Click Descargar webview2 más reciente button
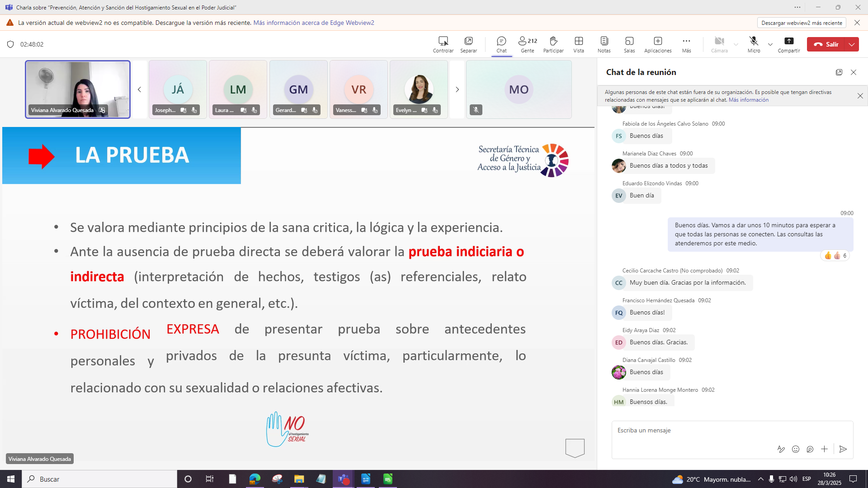 point(802,23)
